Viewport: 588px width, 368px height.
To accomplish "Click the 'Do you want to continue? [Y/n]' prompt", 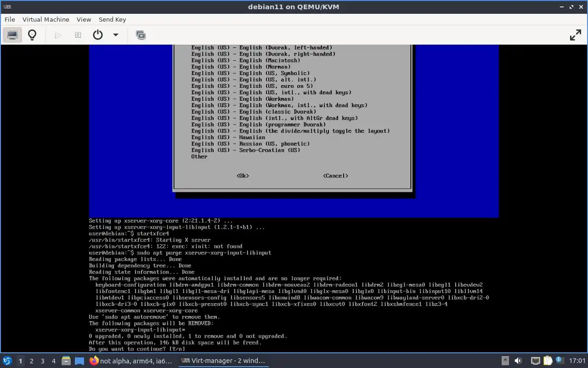I will (x=137, y=349).
